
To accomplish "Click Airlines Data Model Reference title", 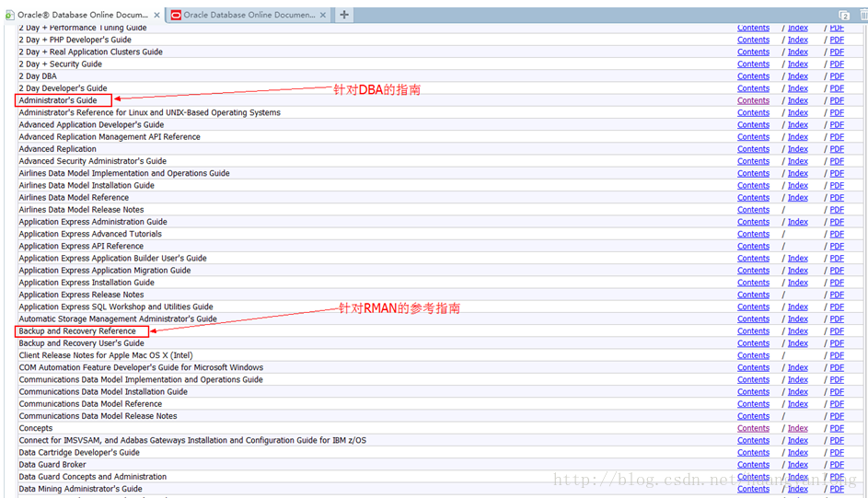I will [x=74, y=198].
